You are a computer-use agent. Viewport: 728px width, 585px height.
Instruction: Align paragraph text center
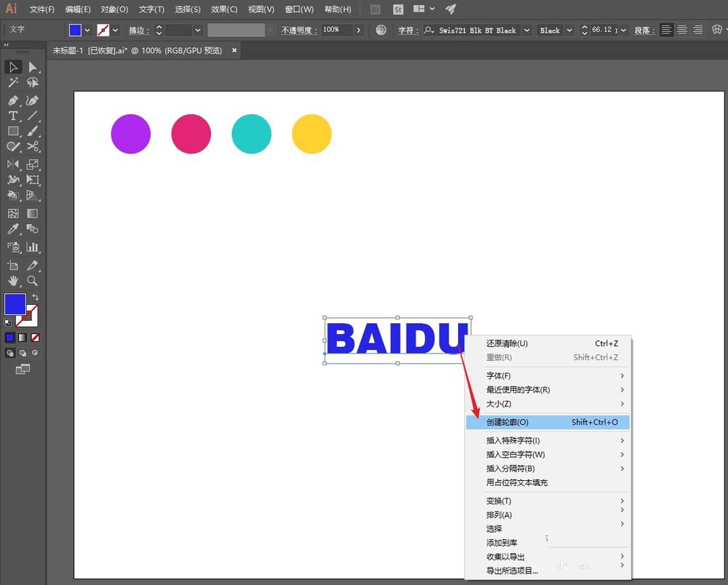pyautogui.click(x=682, y=30)
